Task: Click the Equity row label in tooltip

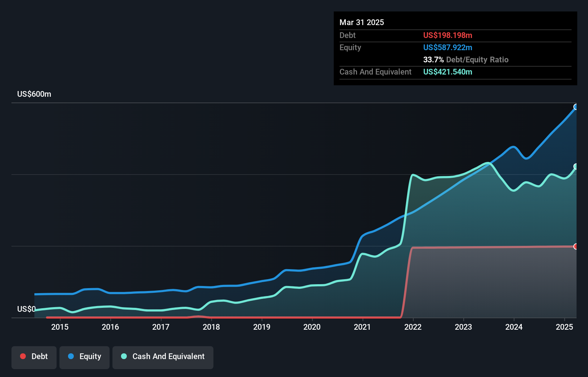Action: (x=350, y=47)
